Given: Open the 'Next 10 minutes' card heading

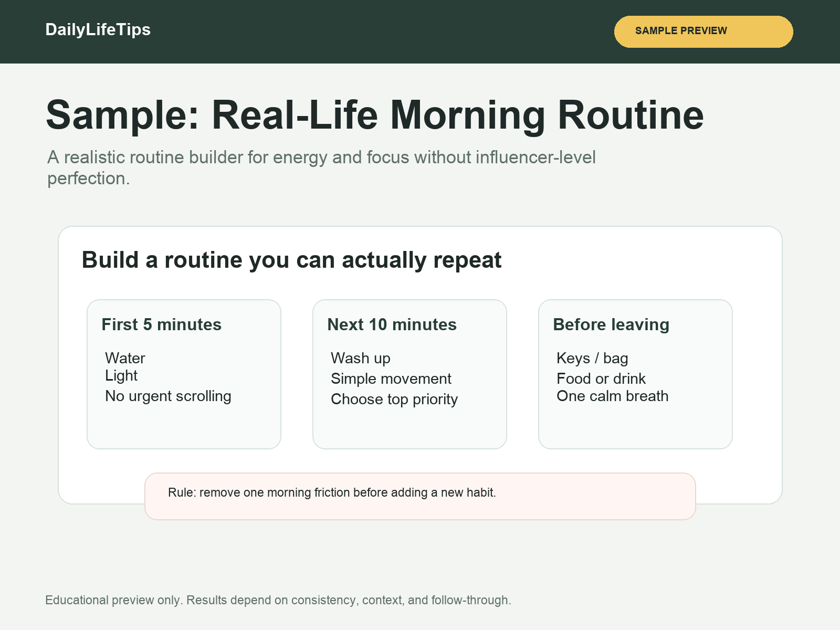Looking at the screenshot, I should click(392, 324).
